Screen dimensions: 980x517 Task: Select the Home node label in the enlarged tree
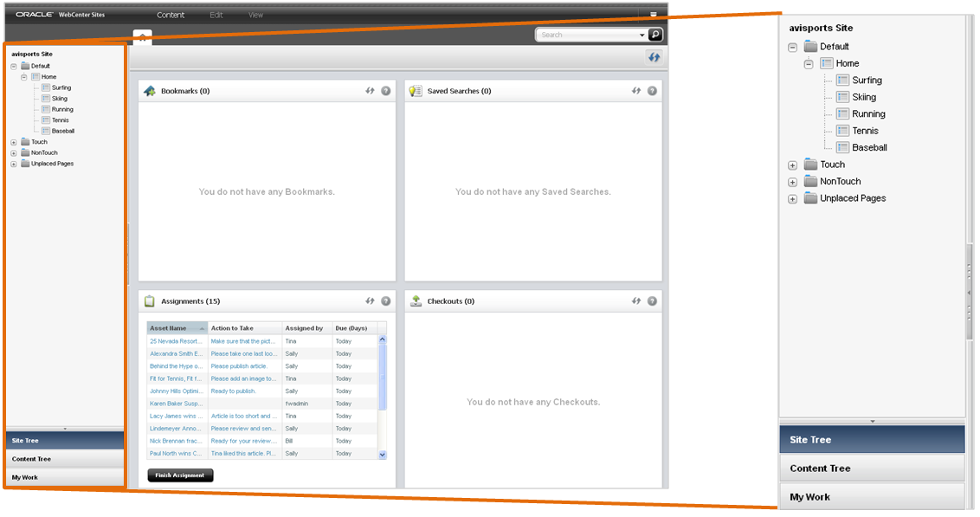point(848,63)
